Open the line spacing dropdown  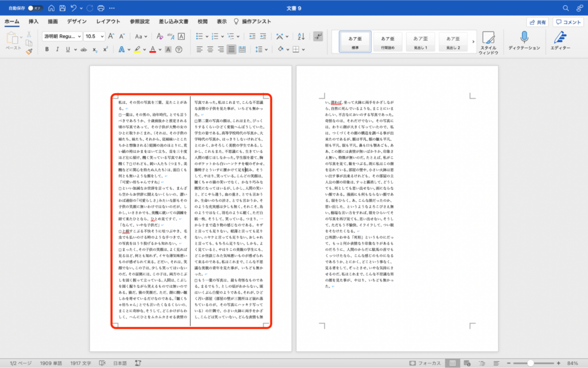click(x=261, y=49)
